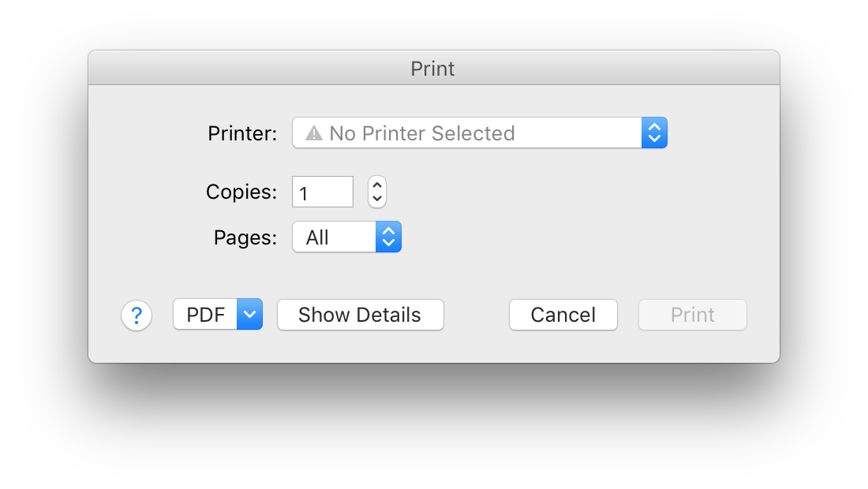This screenshot has width=868, height=489.
Task: Open help with the question mark button
Action: coord(137,315)
